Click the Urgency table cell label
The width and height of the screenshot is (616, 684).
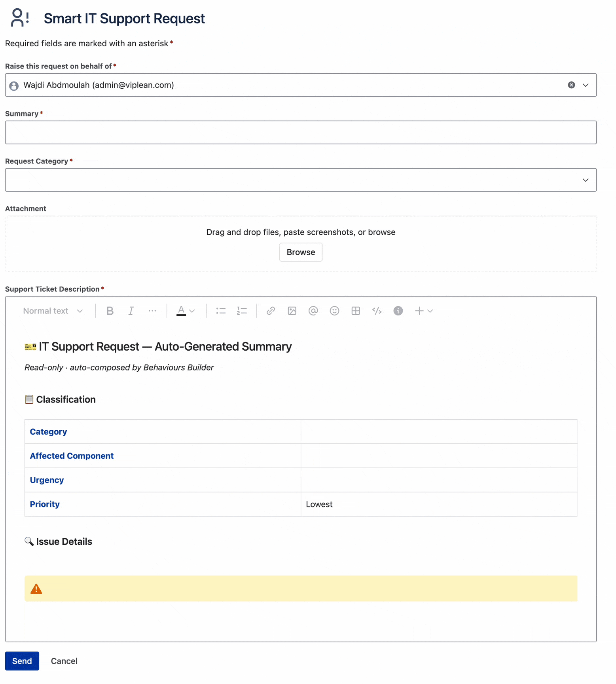[x=47, y=480]
